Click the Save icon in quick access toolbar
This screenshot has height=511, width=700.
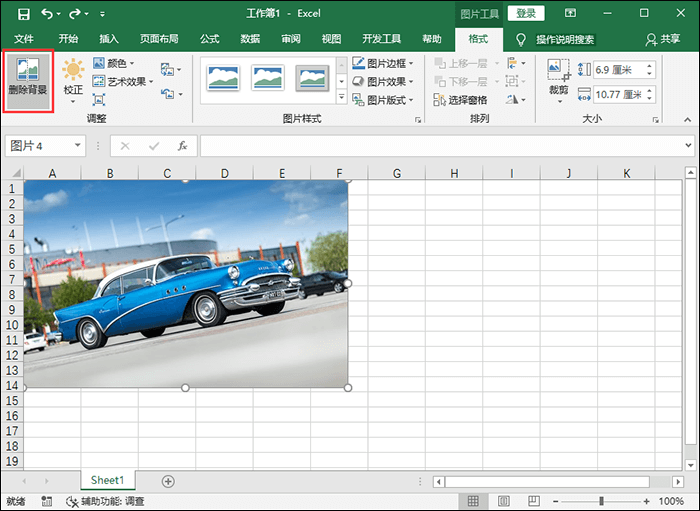pos(23,14)
